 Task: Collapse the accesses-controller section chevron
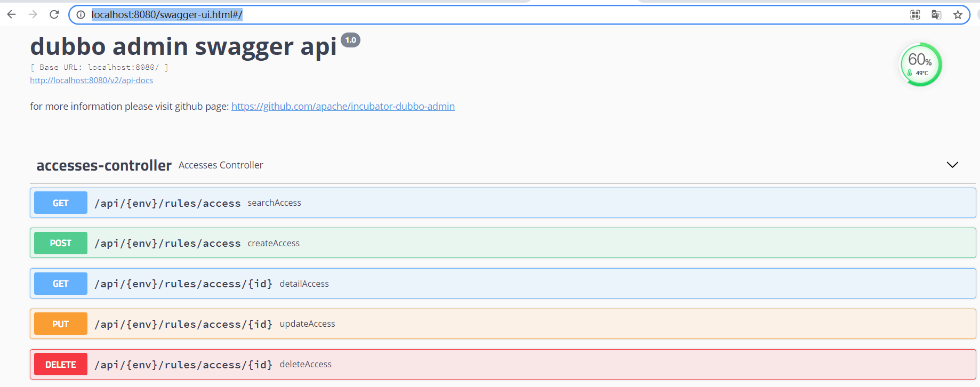[952, 165]
